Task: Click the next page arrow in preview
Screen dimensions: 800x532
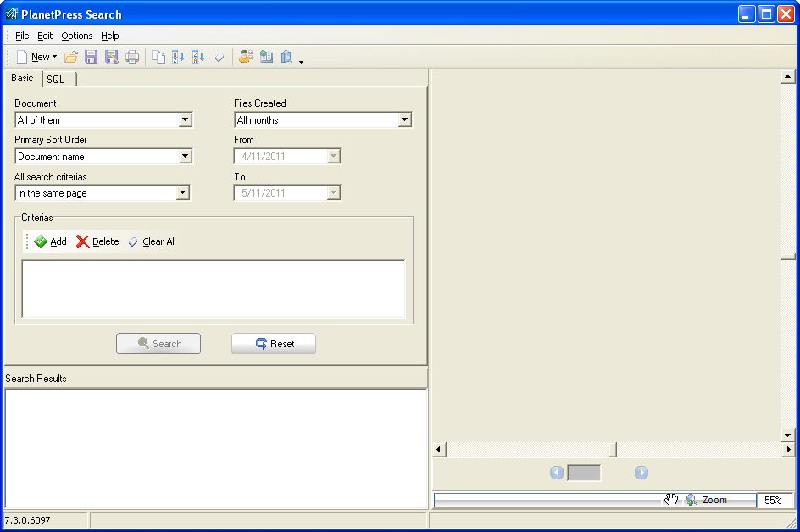Action: coord(642,473)
